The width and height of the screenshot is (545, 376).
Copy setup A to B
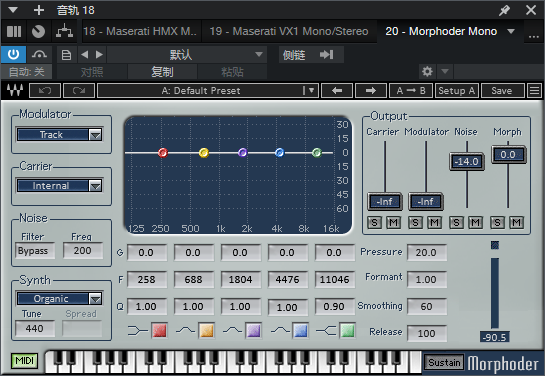click(411, 91)
